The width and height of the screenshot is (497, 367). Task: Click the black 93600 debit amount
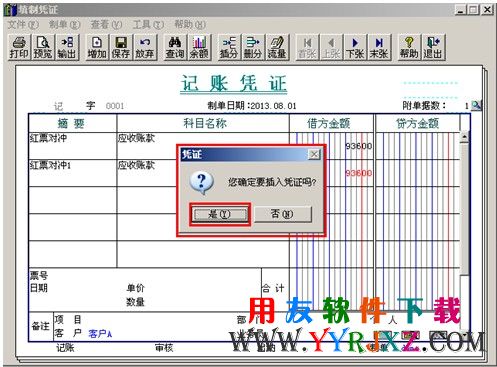coord(359,146)
